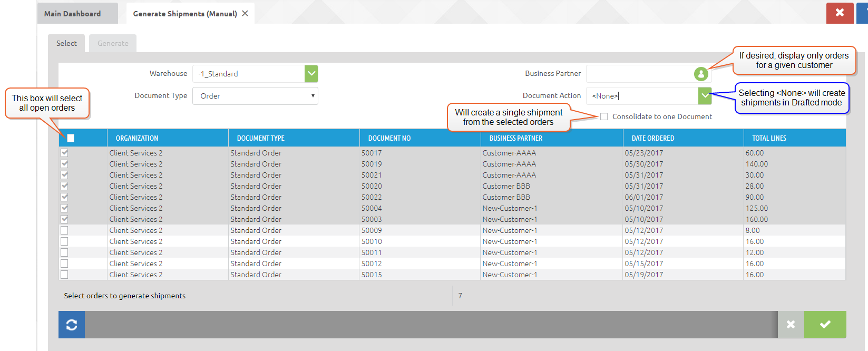Close the Generate Shipments (Manual) tab
The image size is (868, 351).
tap(245, 14)
